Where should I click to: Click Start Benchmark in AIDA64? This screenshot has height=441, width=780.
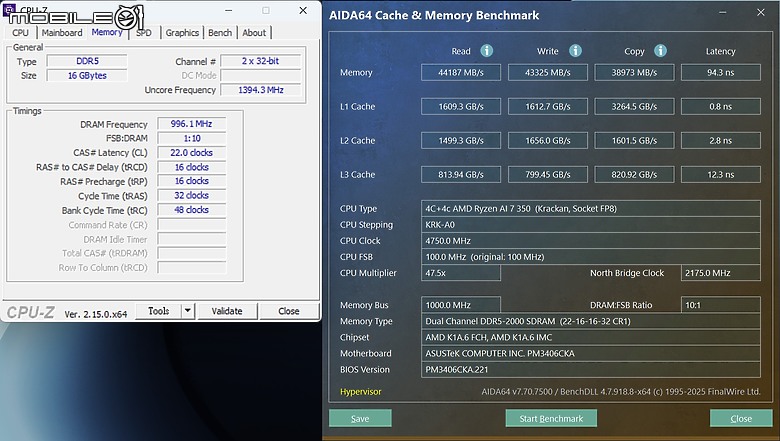tap(551, 418)
